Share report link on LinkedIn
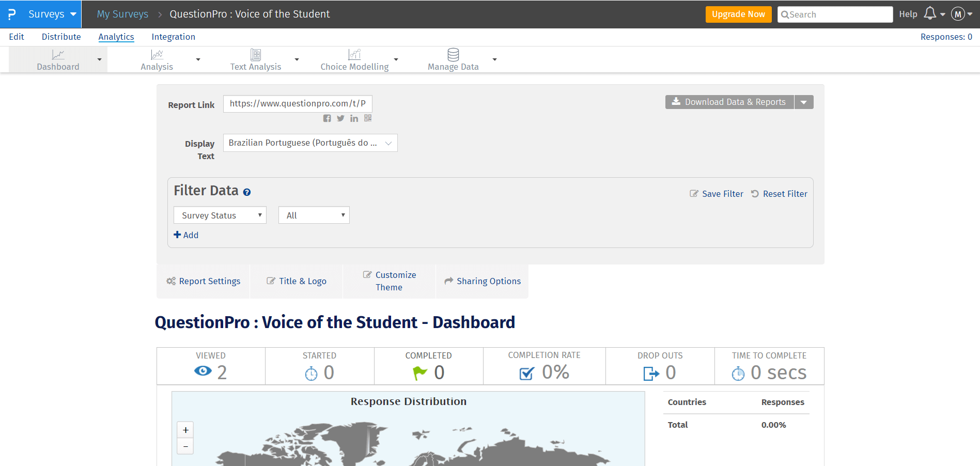Viewport: 980px width, 466px height. click(x=354, y=118)
